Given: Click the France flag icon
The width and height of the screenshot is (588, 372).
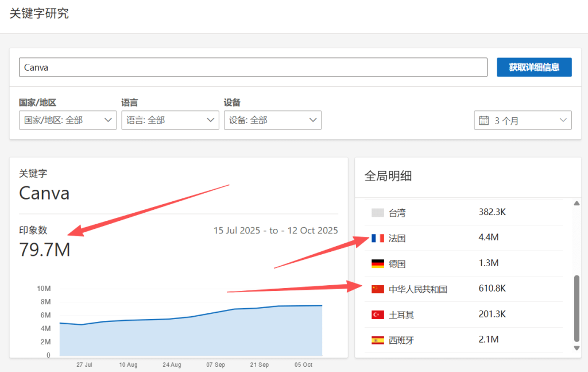Looking at the screenshot, I should [x=377, y=238].
